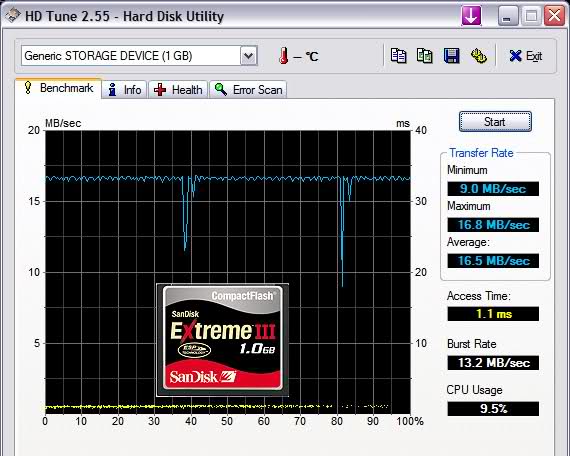Click the floppy disk save screenshot icon

tap(451, 56)
